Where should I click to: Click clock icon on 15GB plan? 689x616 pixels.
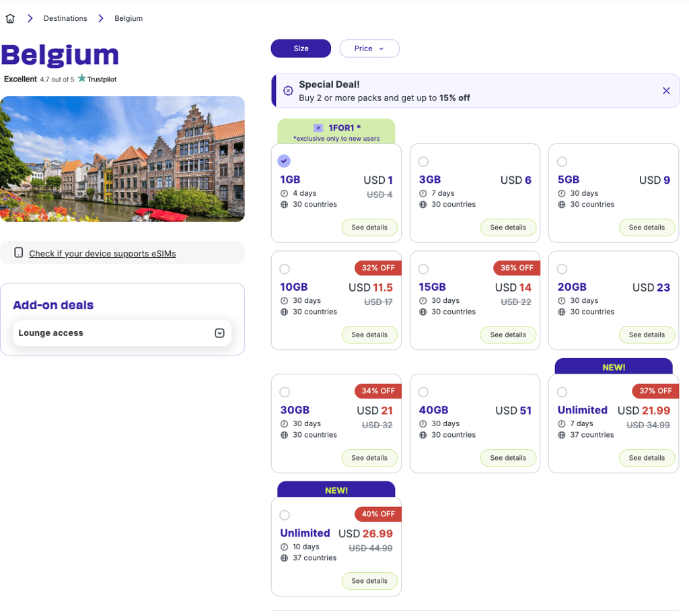tap(423, 301)
